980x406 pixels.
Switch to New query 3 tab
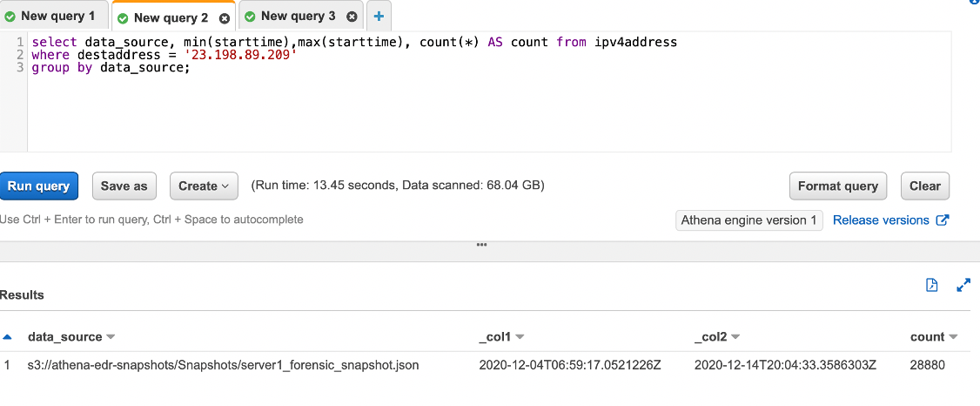coord(298,17)
